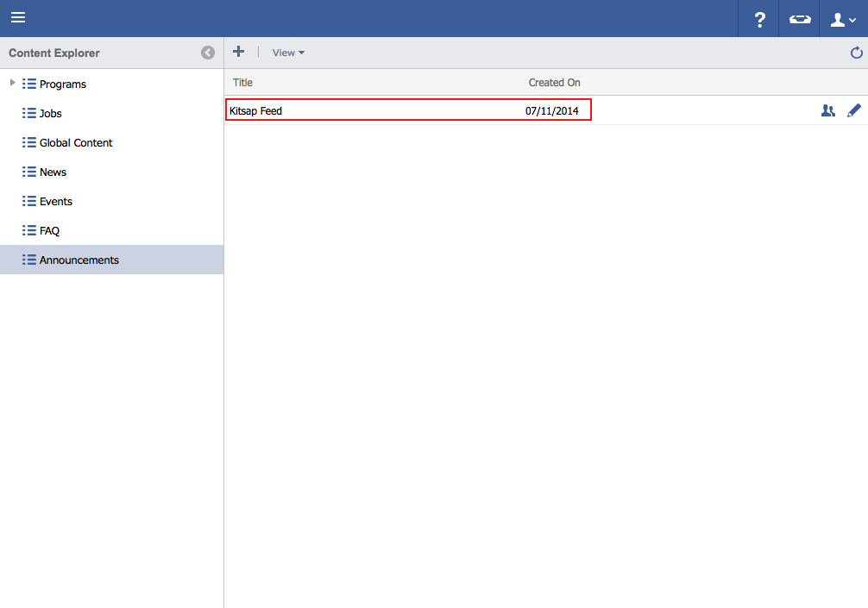Open the View dropdown menu
Screen dimensions: 868x608
[x=288, y=53]
